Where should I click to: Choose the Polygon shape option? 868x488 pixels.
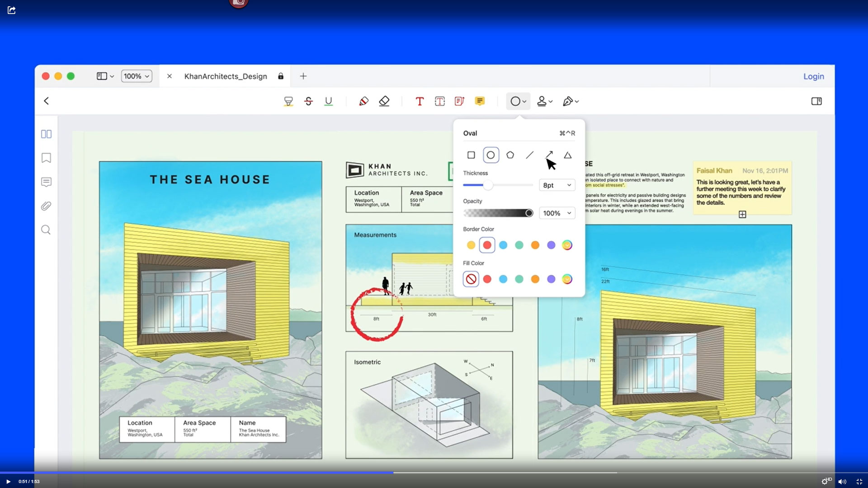(510, 155)
